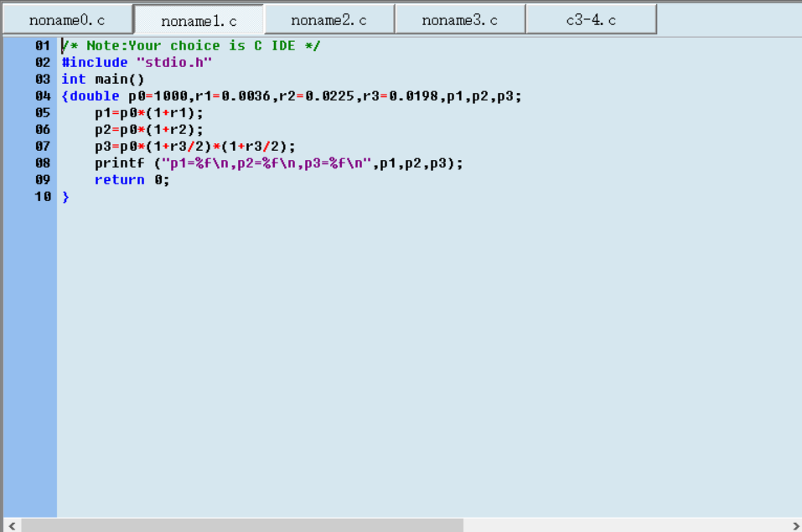The width and height of the screenshot is (802, 532).
Task: Click the r2=0.0225 assignment in line 04
Action: [317, 96]
